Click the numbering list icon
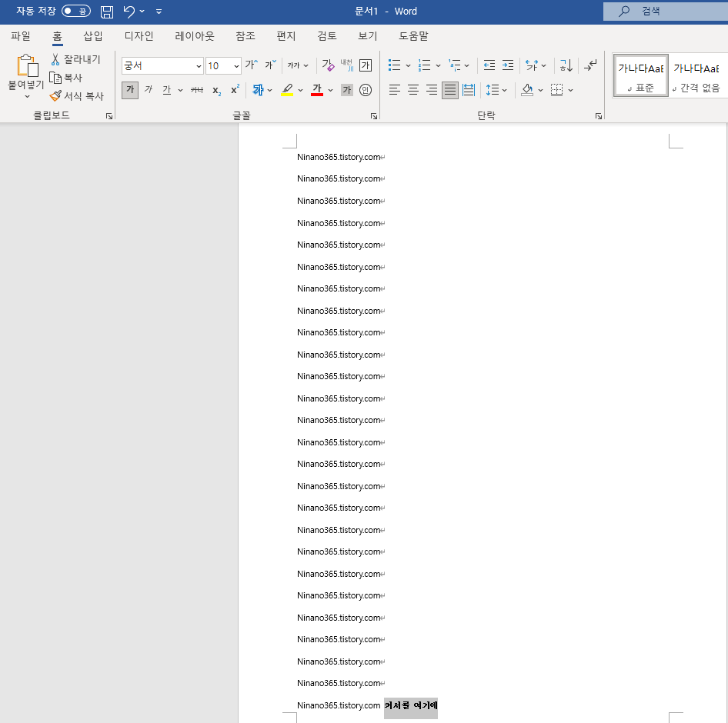The height and width of the screenshot is (723, 728). [424, 65]
